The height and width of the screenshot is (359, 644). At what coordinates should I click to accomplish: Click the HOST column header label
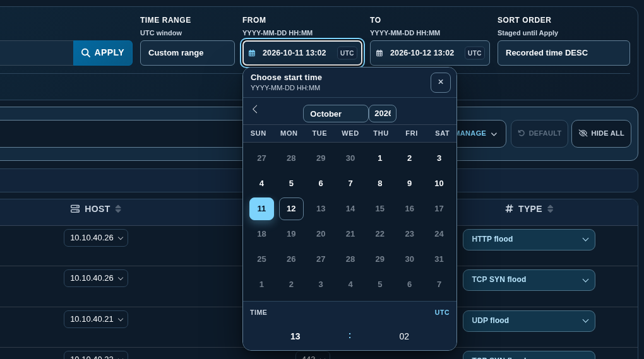point(97,209)
